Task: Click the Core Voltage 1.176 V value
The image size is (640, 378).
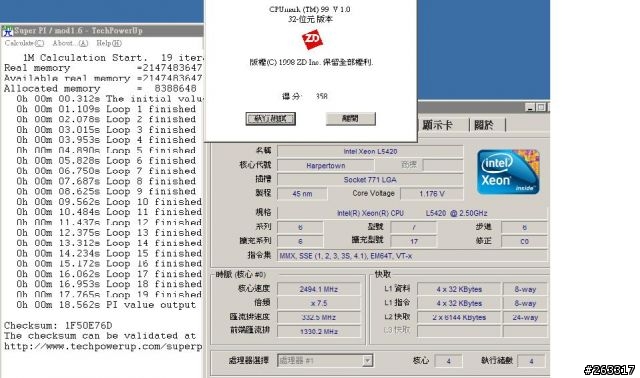Action: (432, 194)
